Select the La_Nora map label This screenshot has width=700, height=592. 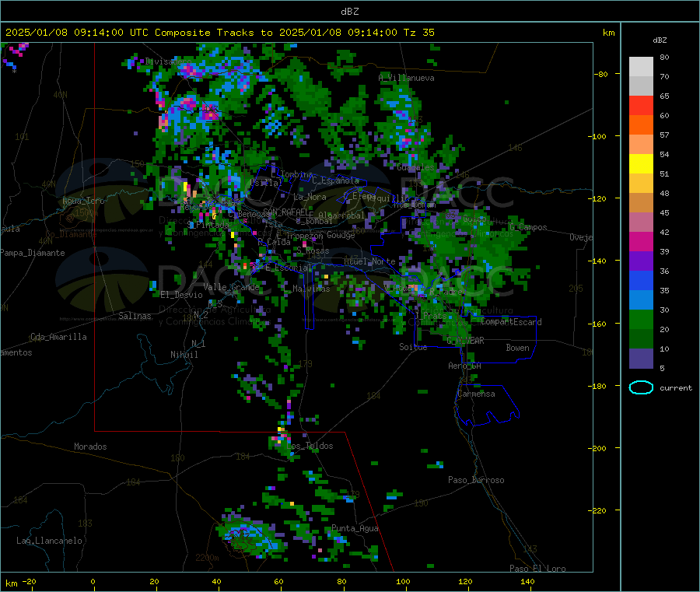tap(310, 197)
